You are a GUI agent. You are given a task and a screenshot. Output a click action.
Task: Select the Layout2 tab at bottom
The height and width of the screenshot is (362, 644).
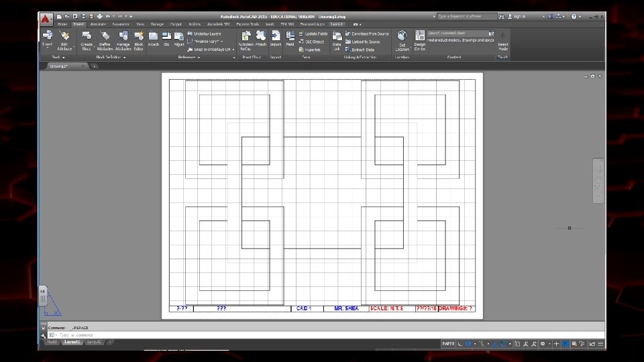tap(94, 342)
